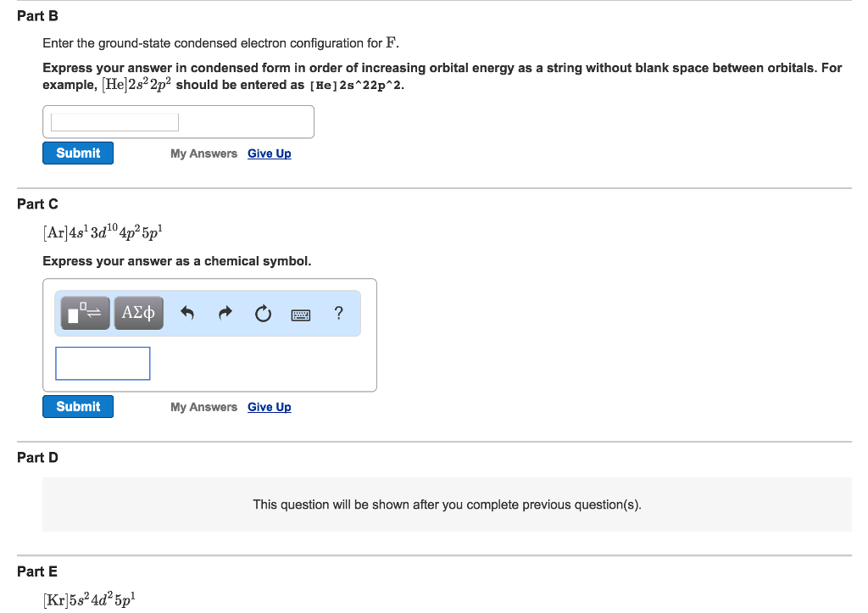The width and height of the screenshot is (868, 613).
Task: Click Part B answer text field
Action: pos(114,122)
